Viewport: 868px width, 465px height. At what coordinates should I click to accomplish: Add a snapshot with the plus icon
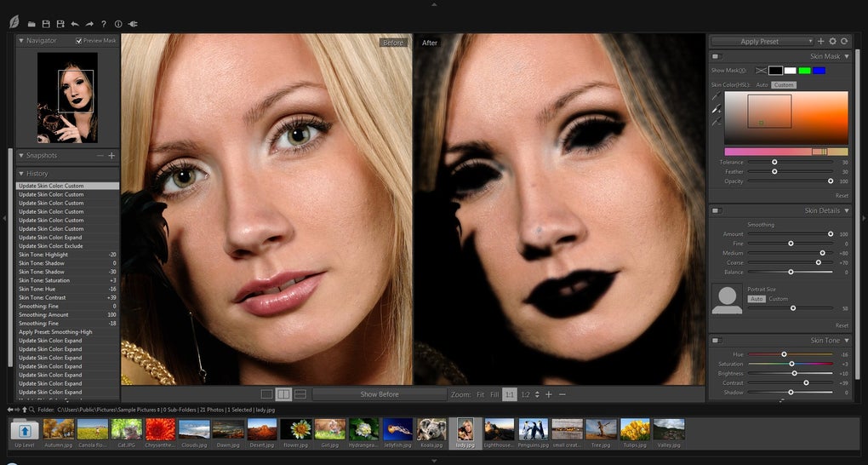pyautogui.click(x=111, y=156)
